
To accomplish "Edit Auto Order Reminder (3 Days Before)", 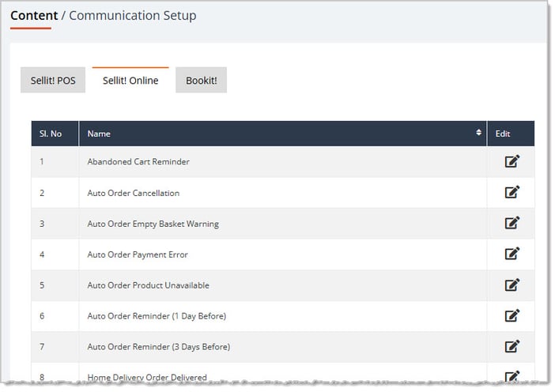I will [x=512, y=346].
